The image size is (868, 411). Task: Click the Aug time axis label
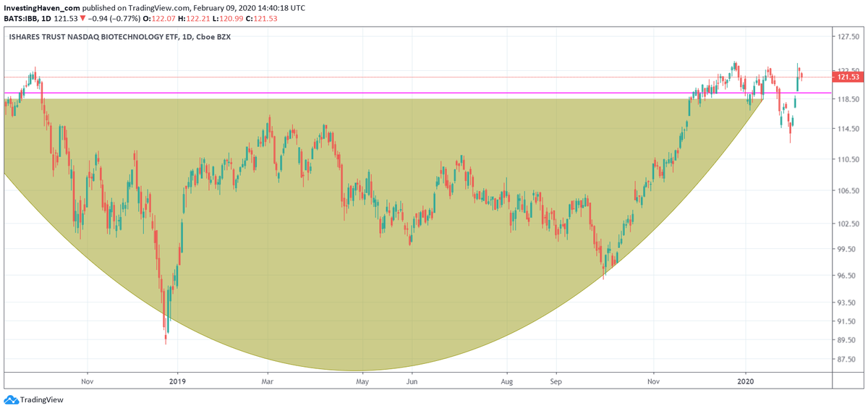click(507, 380)
